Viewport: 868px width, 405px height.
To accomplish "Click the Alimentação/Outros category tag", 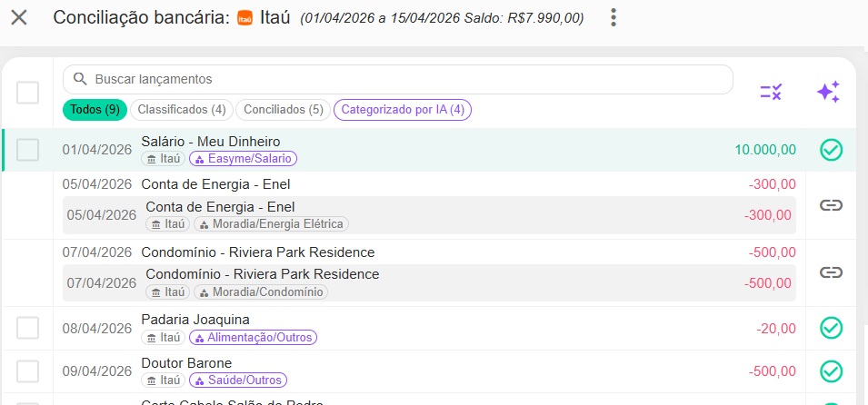I will [253, 338].
